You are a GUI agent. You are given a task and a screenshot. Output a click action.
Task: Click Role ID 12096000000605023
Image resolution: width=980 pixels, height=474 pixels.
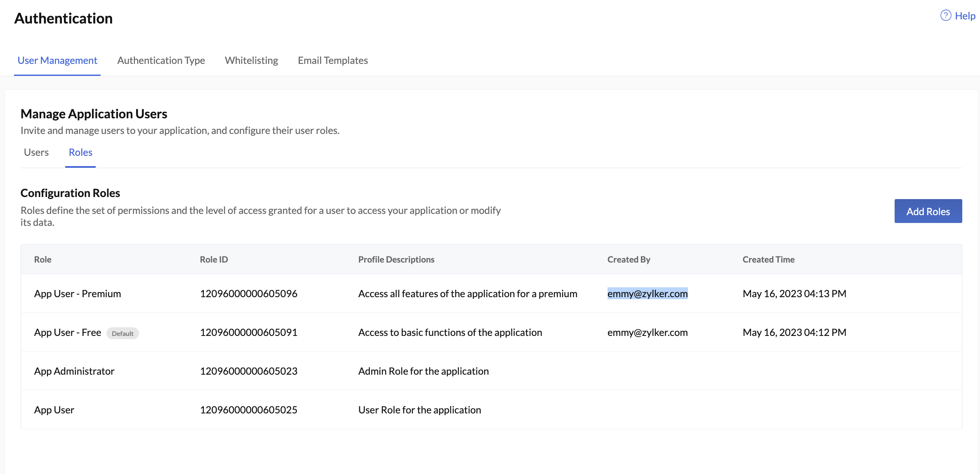pyautogui.click(x=249, y=371)
